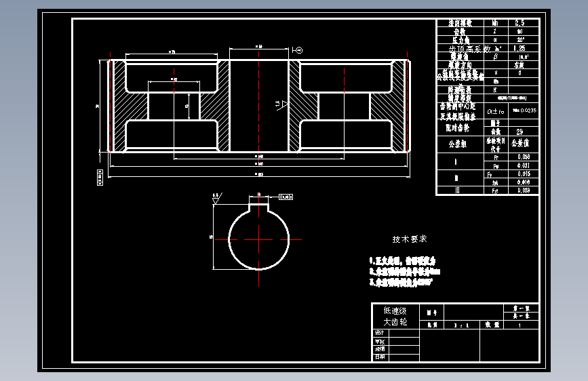
Task: Click the '设计' cell in title block
Action: click(x=380, y=333)
